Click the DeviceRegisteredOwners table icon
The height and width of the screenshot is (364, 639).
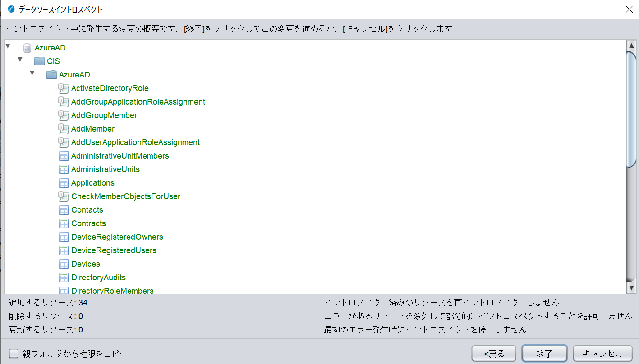(64, 237)
